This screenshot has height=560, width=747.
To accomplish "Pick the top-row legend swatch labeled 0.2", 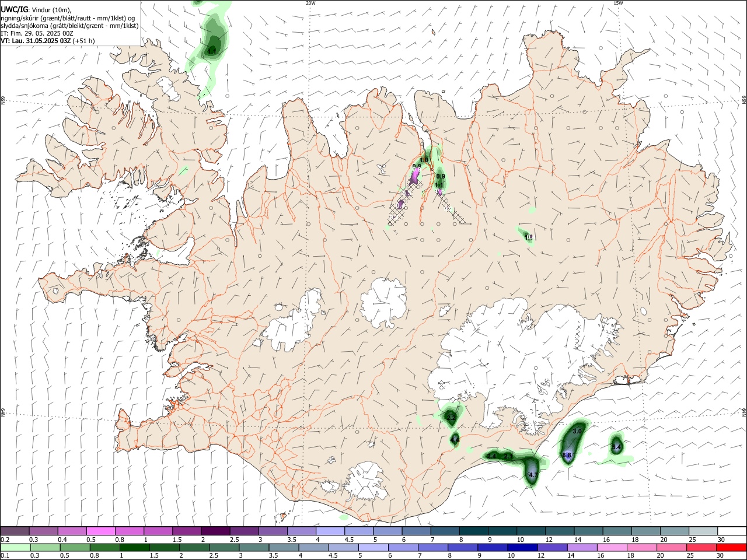I will click(15, 531).
